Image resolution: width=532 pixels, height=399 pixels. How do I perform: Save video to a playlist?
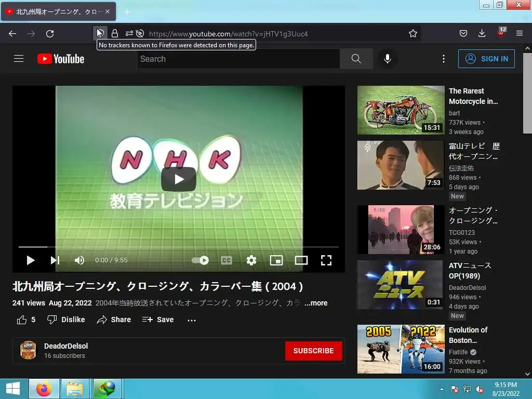point(158,320)
